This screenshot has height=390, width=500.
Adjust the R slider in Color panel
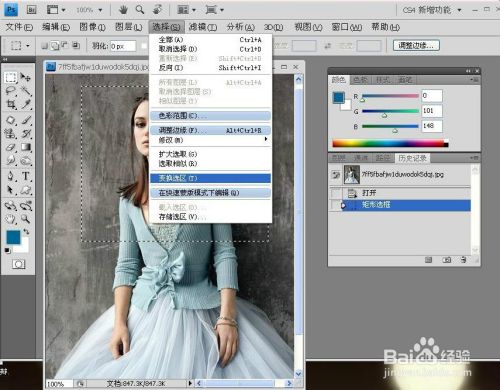click(363, 100)
